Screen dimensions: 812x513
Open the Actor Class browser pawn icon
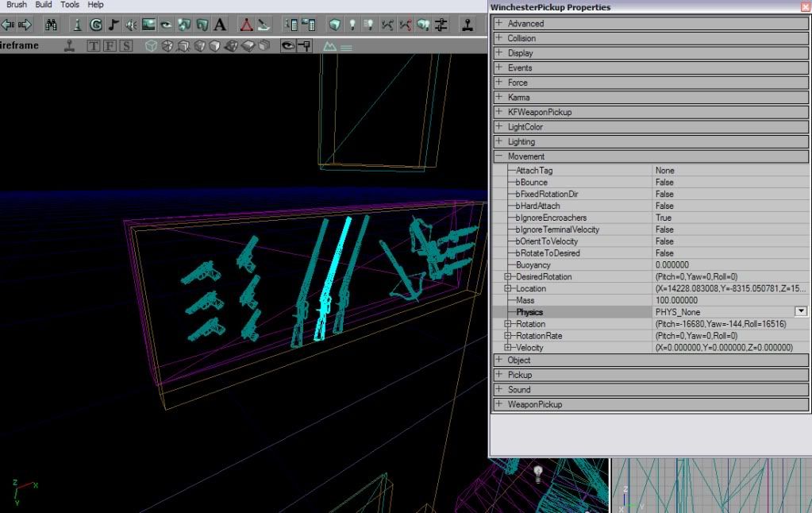tap(77, 25)
